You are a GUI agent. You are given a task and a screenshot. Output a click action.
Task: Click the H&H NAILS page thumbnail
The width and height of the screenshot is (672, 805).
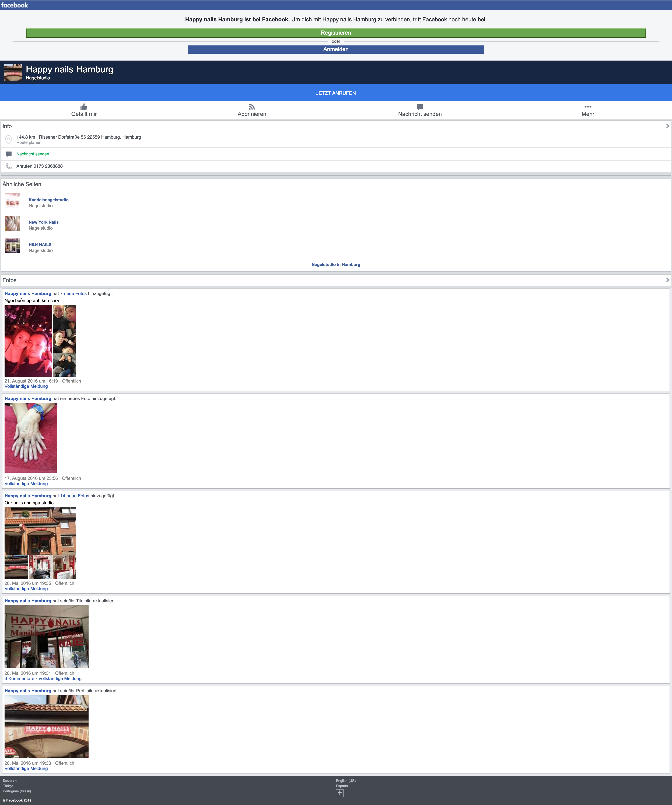[x=13, y=246]
